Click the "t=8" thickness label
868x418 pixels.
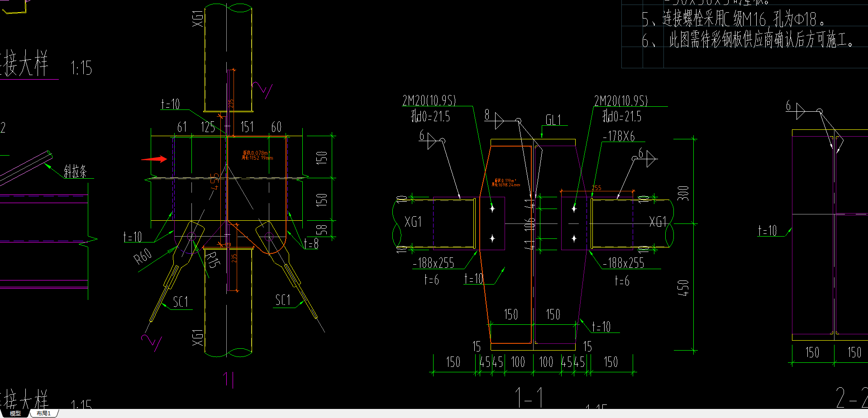(x=311, y=244)
